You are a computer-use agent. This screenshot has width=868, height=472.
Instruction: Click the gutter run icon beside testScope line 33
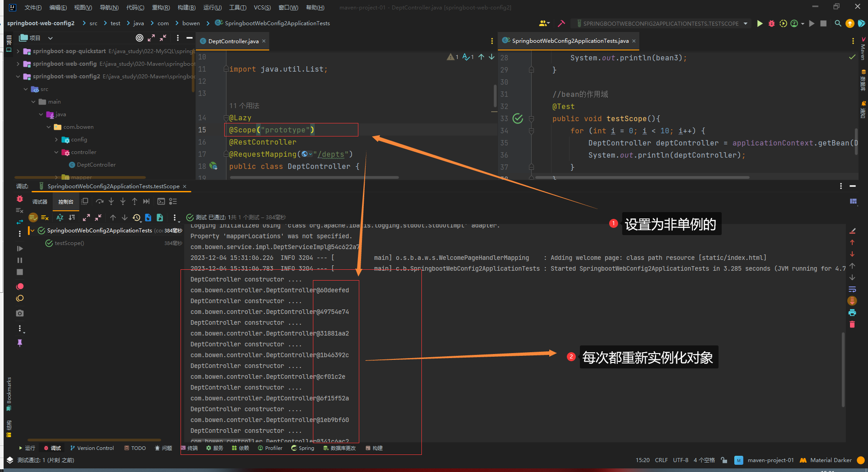(x=518, y=118)
